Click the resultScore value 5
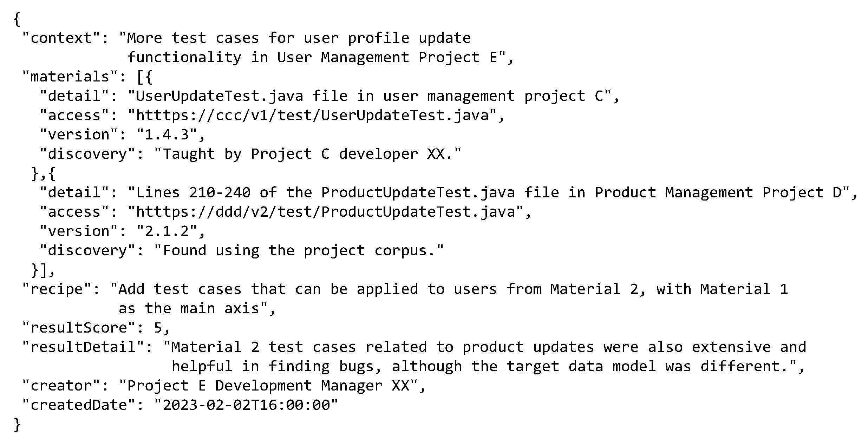 point(158,328)
